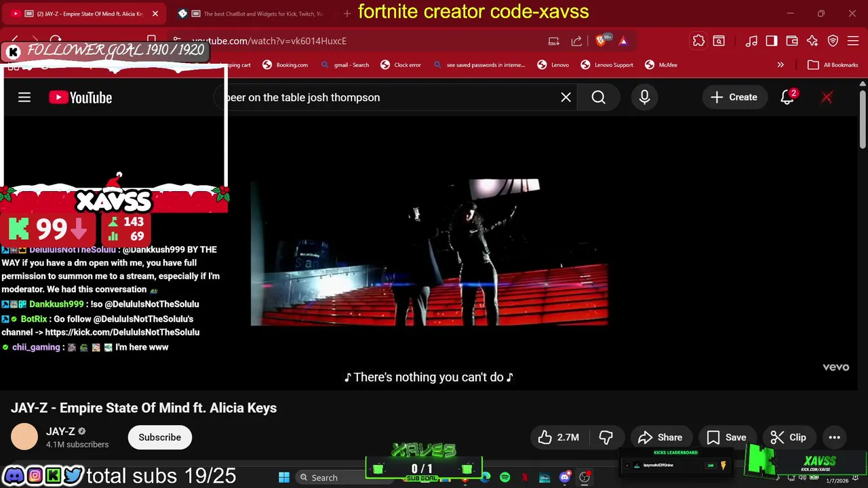Dislike the video with thumbs down
Image resolution: width=868 pixels, height=488 pixels.
pyautogui.click(x=606, y=437)
